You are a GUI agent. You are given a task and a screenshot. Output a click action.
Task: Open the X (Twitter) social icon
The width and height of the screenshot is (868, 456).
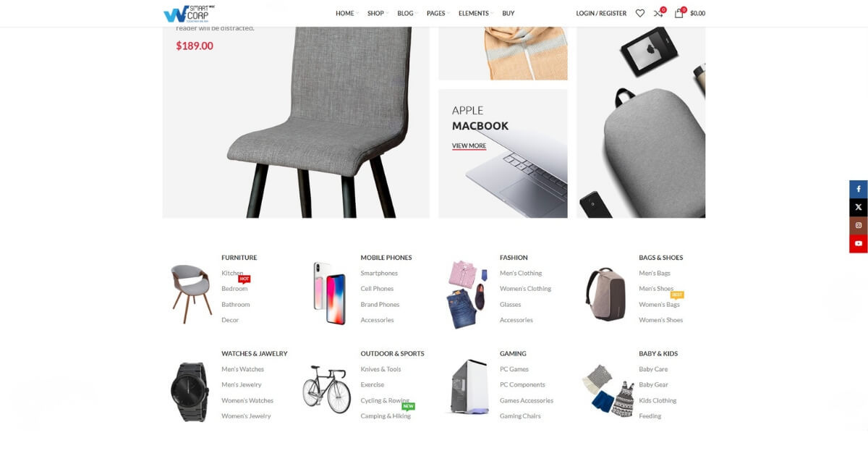tap(859, 207)
